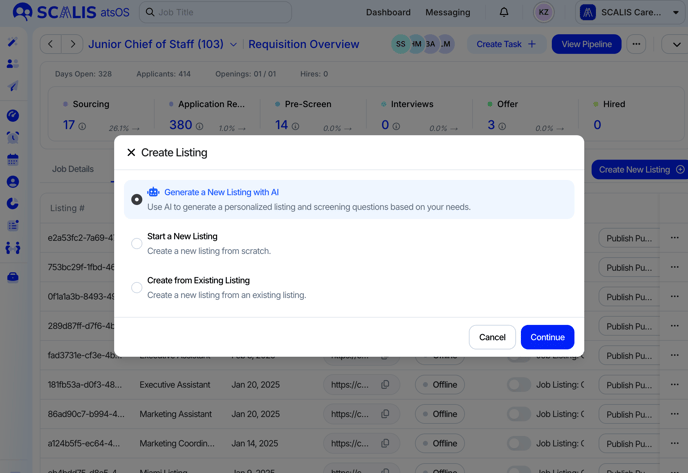Click the KZ user avatar
The height and width of the screenshot is (473, 688).
[x=544, y=13]
